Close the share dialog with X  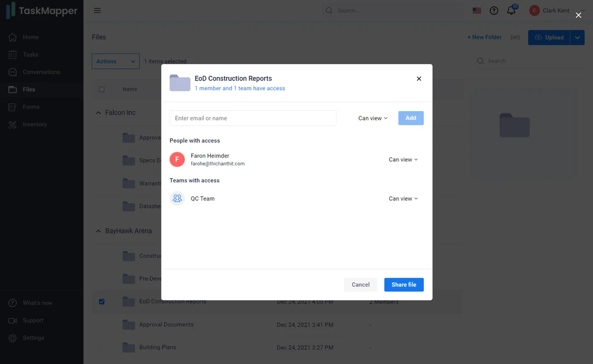point(419,79)
